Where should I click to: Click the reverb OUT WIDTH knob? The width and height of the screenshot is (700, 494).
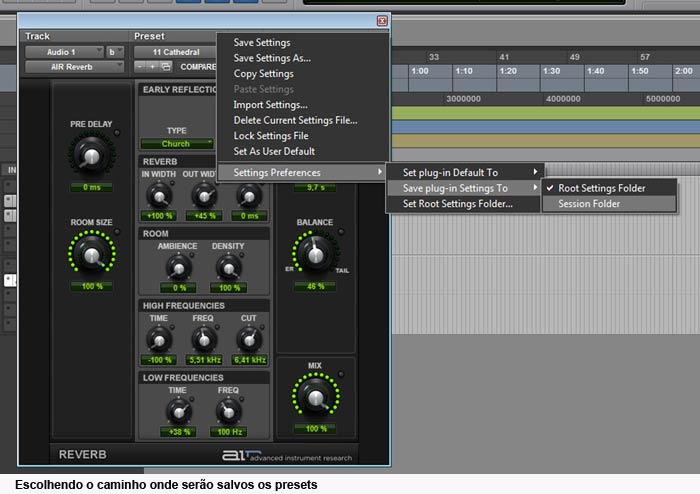[x=204, y=196]
